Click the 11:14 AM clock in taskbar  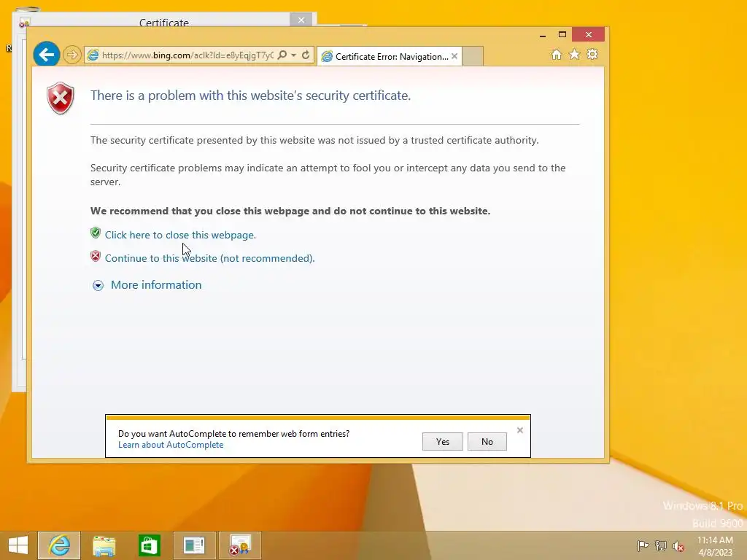click(715, 540)
